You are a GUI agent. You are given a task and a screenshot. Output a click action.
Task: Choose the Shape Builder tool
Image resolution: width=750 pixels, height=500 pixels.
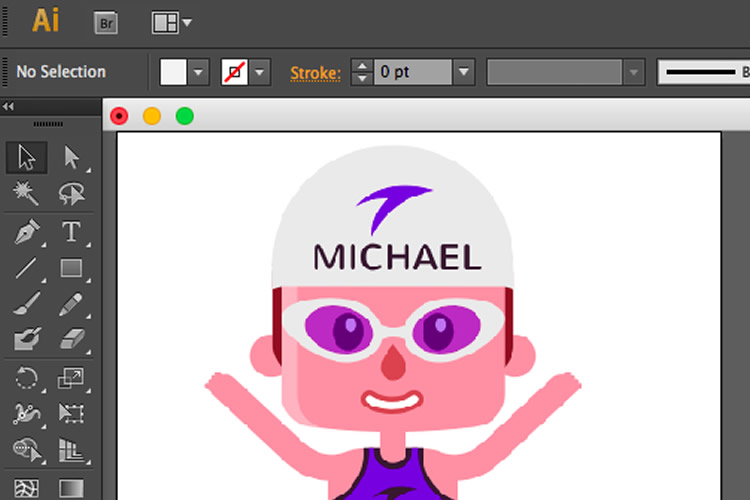click(26, 450)
